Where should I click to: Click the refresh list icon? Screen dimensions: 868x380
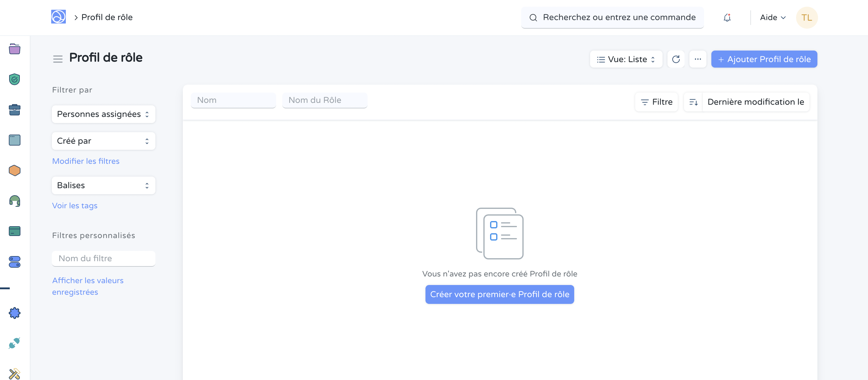point(676,59)
